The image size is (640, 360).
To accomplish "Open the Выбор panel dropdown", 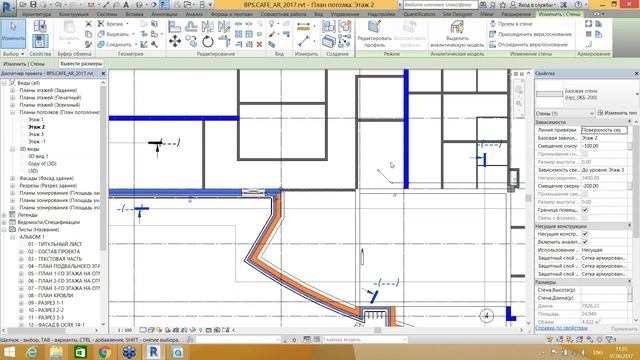I will tap(13, 54).
